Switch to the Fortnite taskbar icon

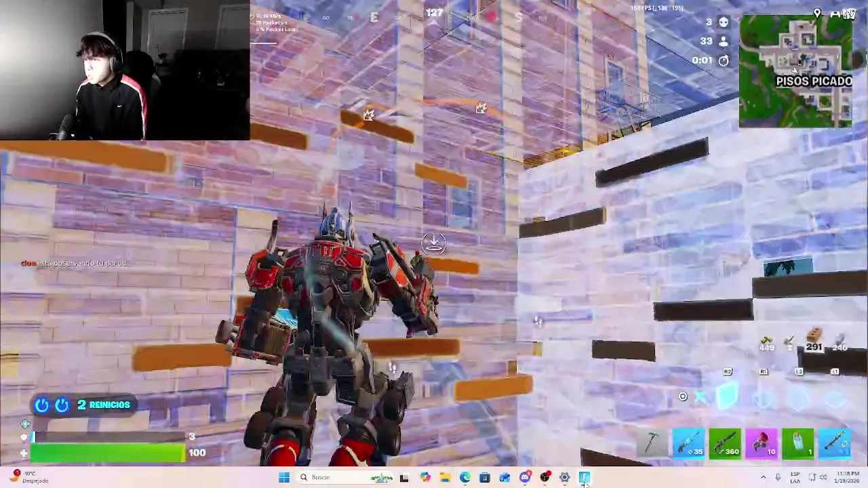(585, 477)
